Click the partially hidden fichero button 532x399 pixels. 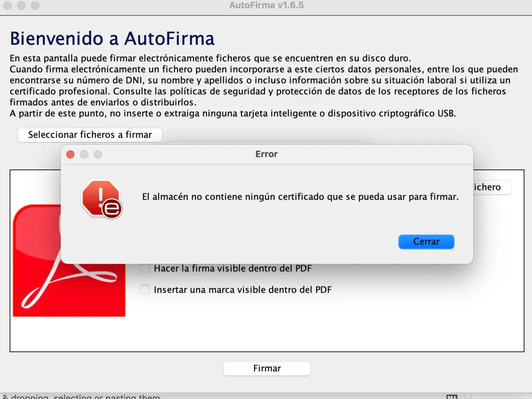point(492,187)
